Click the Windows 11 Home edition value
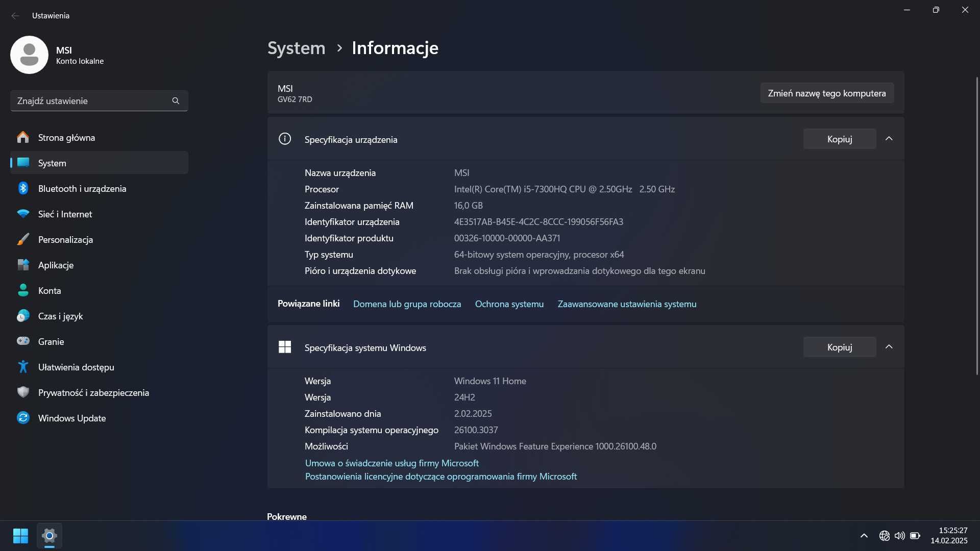 (x=490, y=381)
